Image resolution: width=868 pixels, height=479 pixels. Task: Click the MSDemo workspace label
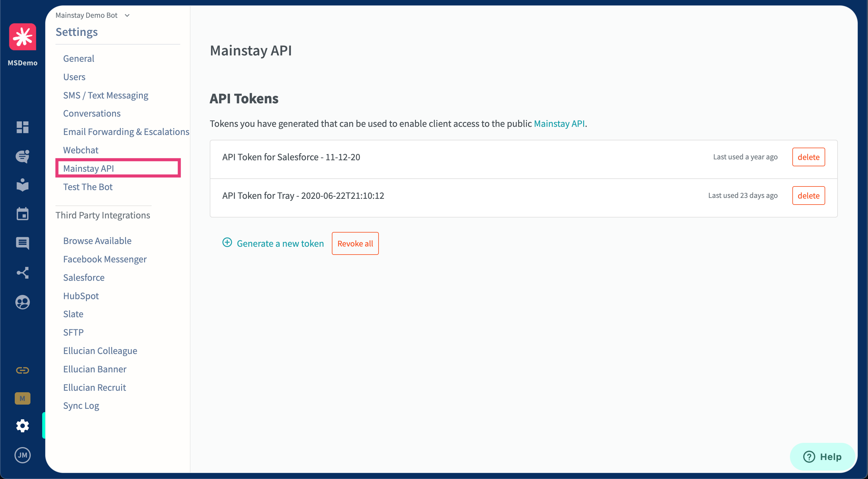click(23, 63)
